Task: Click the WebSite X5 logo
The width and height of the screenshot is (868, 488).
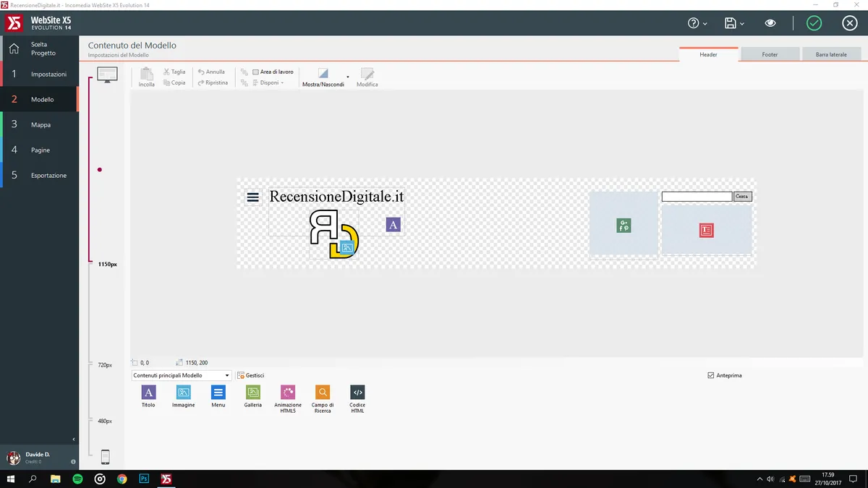Action: (40, 23)
